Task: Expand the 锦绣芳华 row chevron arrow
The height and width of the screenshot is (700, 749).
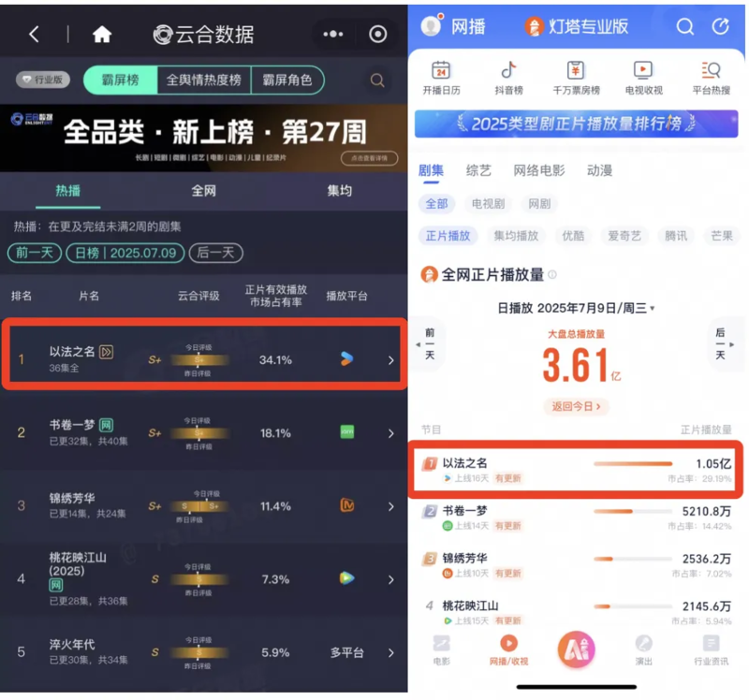Action: pos(391,506)
